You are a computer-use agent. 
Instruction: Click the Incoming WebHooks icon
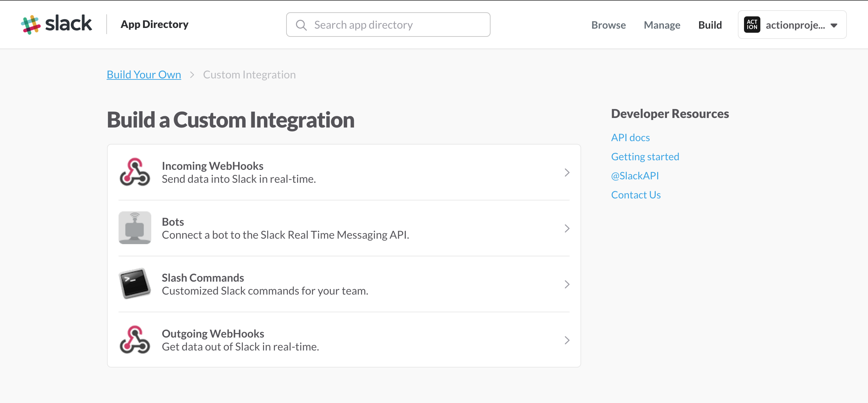pos(134,172)
